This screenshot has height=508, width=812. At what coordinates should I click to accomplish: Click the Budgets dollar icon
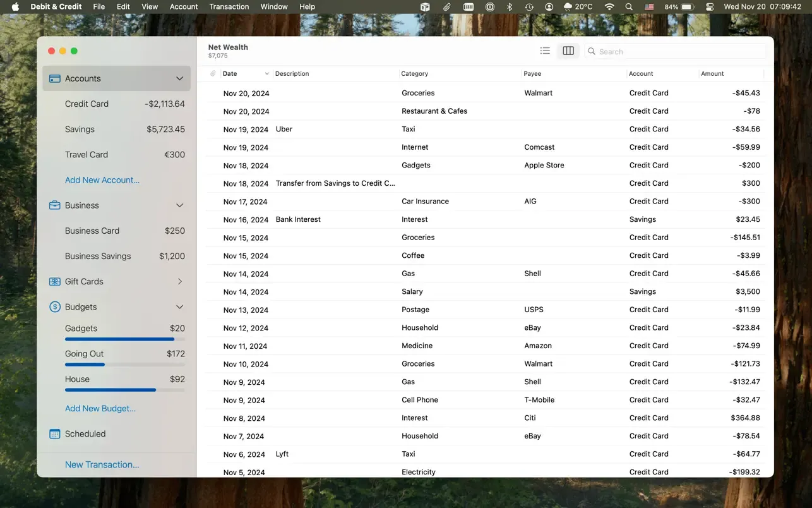pos(55,307)
